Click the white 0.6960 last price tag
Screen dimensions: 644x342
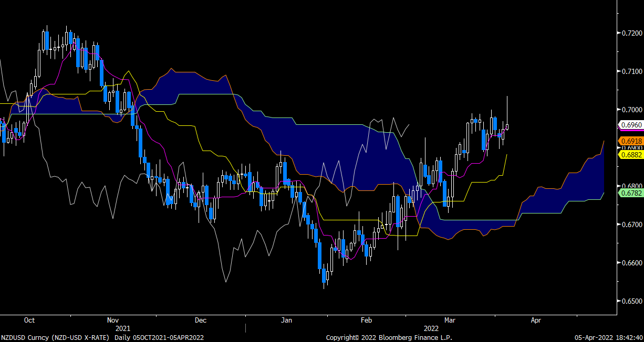pos(630,125)
